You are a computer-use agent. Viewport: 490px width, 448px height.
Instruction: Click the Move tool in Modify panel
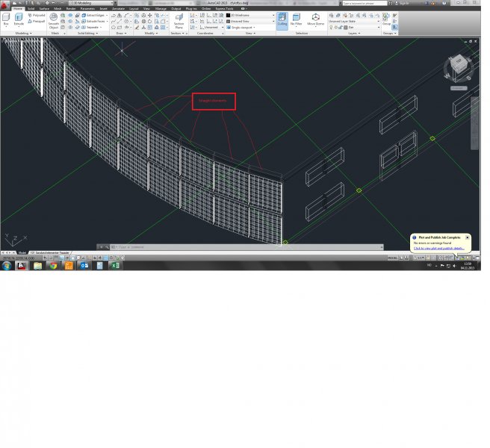(x=149, y=16)
